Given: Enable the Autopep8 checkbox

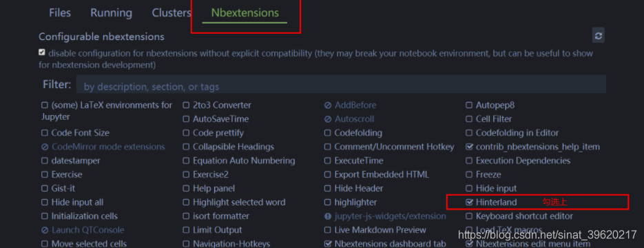Looking at the screenshot, I should [469, 105].
